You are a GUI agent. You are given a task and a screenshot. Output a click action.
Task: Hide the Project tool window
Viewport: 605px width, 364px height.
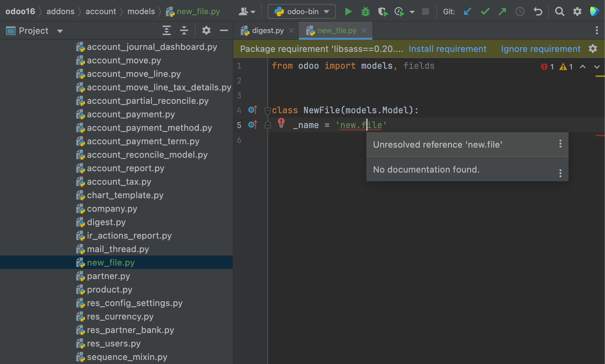[224, 31]
